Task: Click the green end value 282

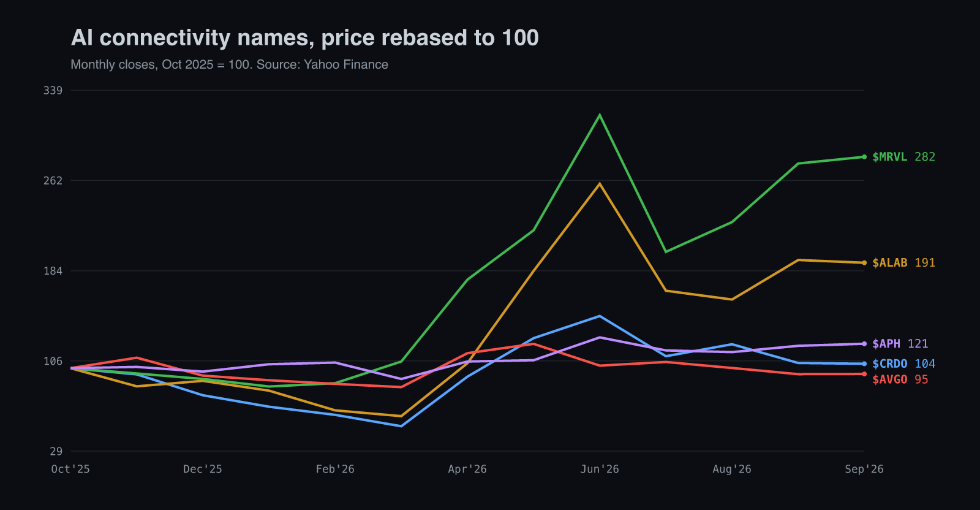Action: click(x=925, y=157)
